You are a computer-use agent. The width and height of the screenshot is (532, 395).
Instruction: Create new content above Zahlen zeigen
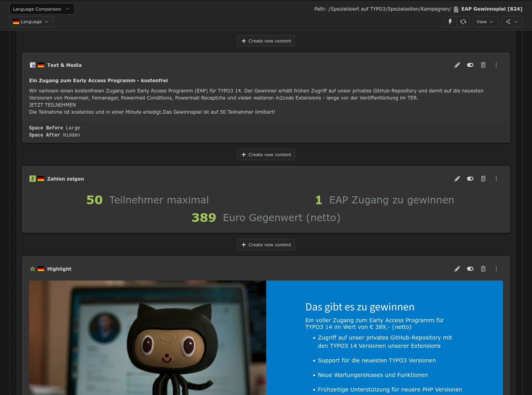point(266,155)
